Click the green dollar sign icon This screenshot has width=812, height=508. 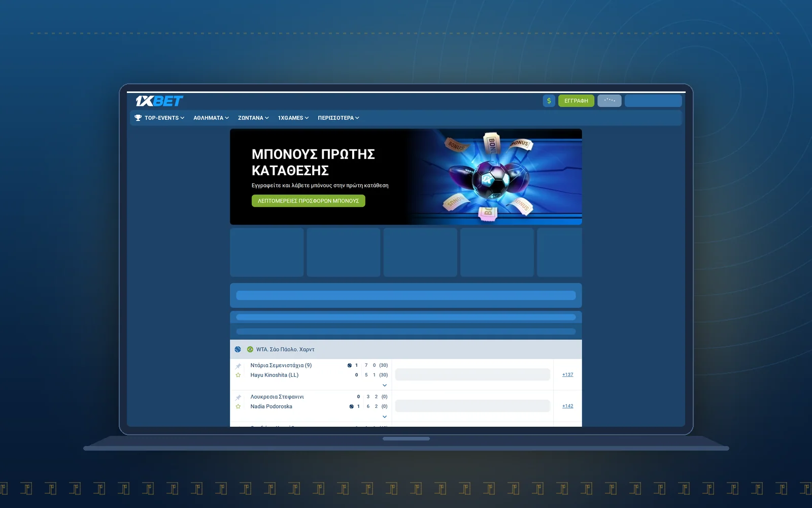tap(549, 101)
